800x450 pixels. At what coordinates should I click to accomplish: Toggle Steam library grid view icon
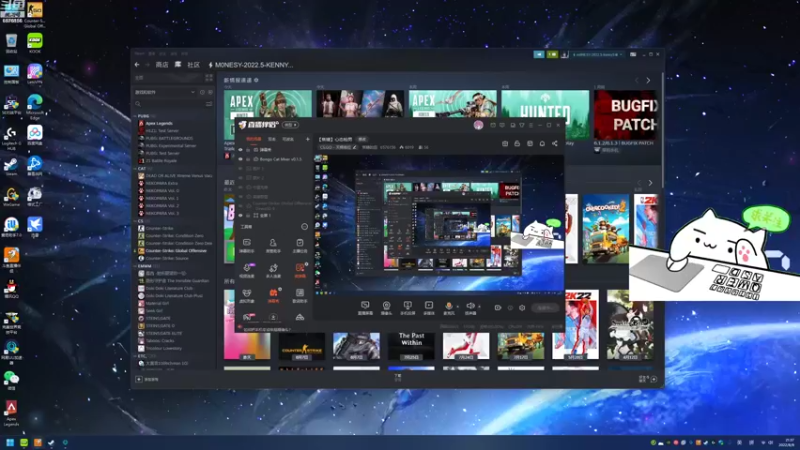click(209, 78)
